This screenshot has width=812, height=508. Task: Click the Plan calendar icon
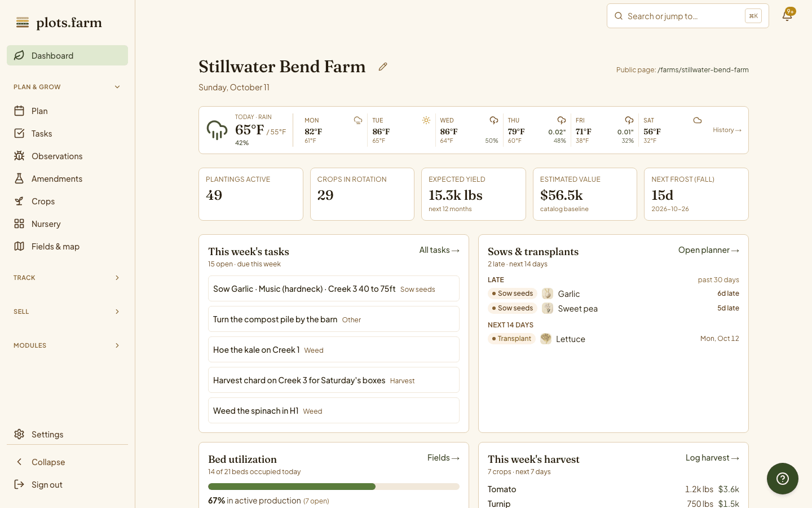click(19, 111)
